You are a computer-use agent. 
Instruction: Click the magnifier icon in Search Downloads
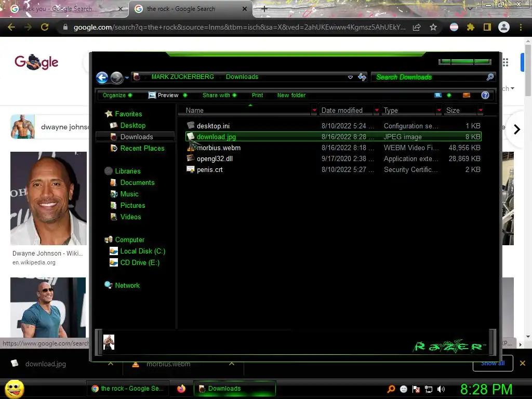click(x=490, y=77)
